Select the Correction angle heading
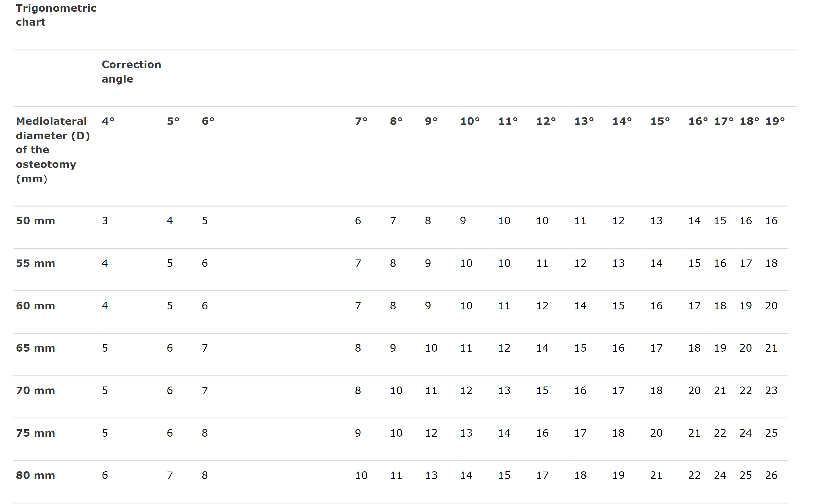Viewport: 813px width, 504px height. [131, 72]
